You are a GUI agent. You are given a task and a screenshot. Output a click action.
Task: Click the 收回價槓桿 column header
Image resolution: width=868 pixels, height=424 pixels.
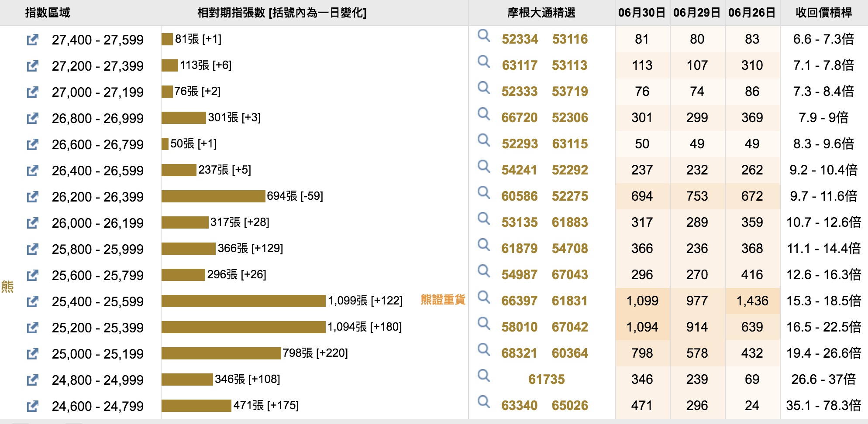click(823, 13)
